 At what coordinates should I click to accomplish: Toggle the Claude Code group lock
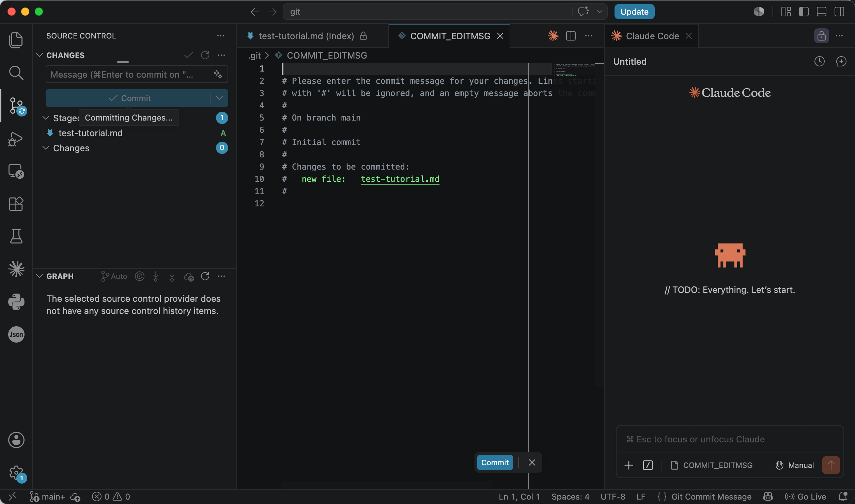tap(821, 36)
